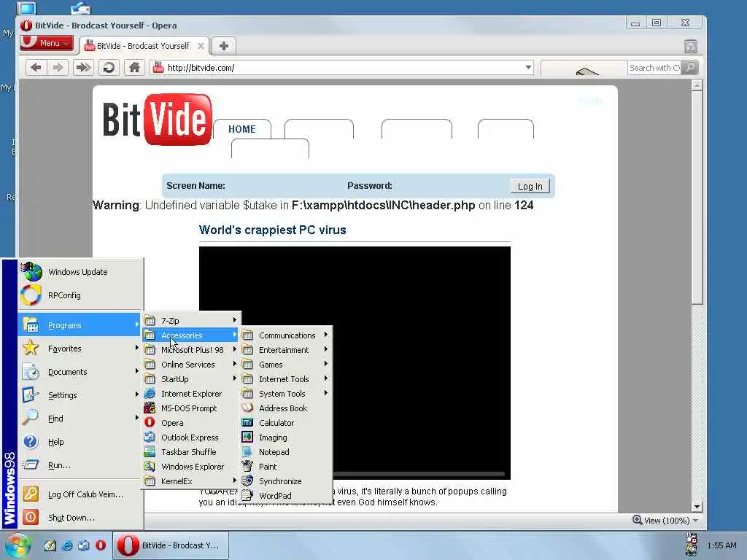Expand the address bar dropdown arrow
This screenshot has height=560, width=747.
pos(528,68)
